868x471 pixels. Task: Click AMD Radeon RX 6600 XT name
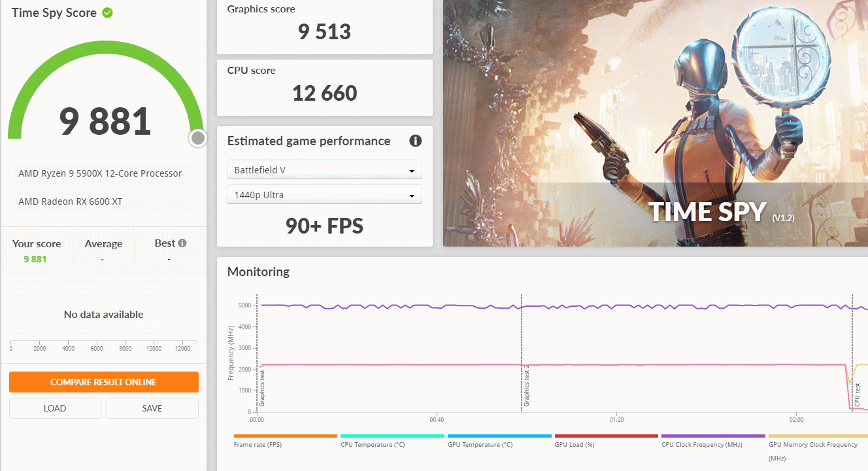[71, 201]
